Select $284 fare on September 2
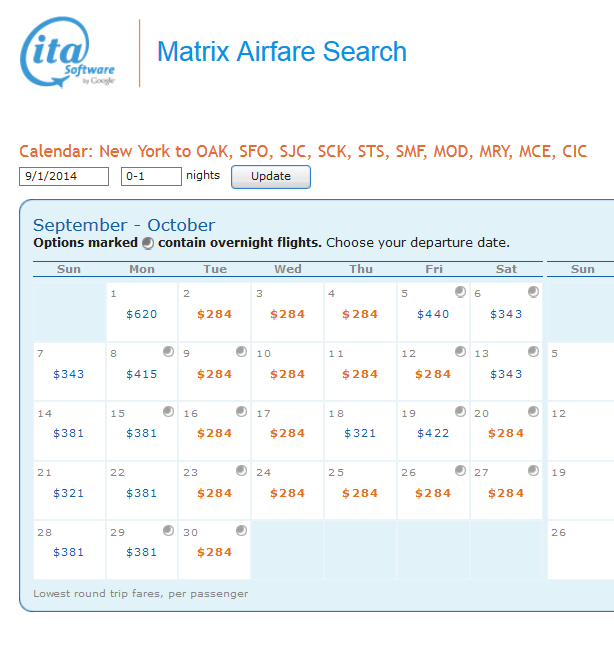 (214, 314)
